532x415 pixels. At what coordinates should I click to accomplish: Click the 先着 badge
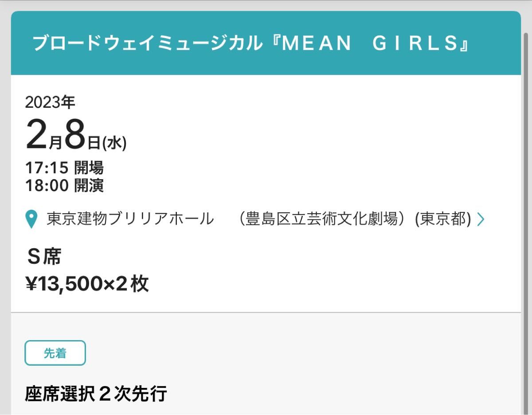coord(55,353)
